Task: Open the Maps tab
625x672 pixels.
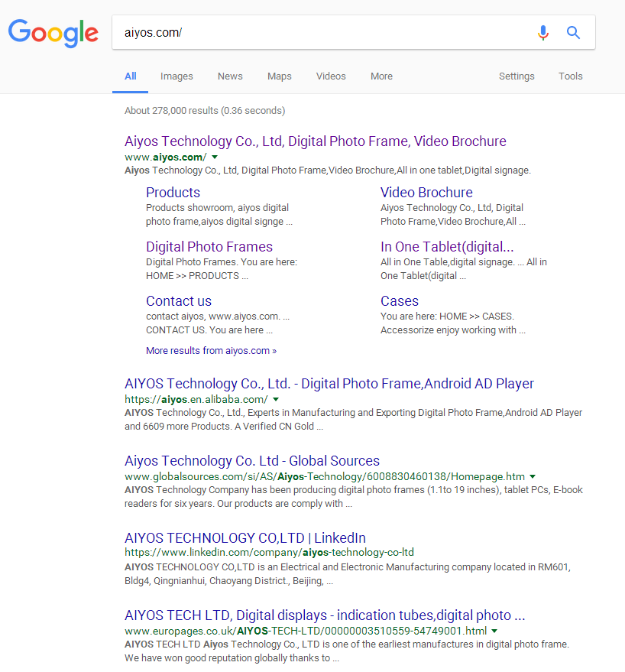Action: pos(280,76)
